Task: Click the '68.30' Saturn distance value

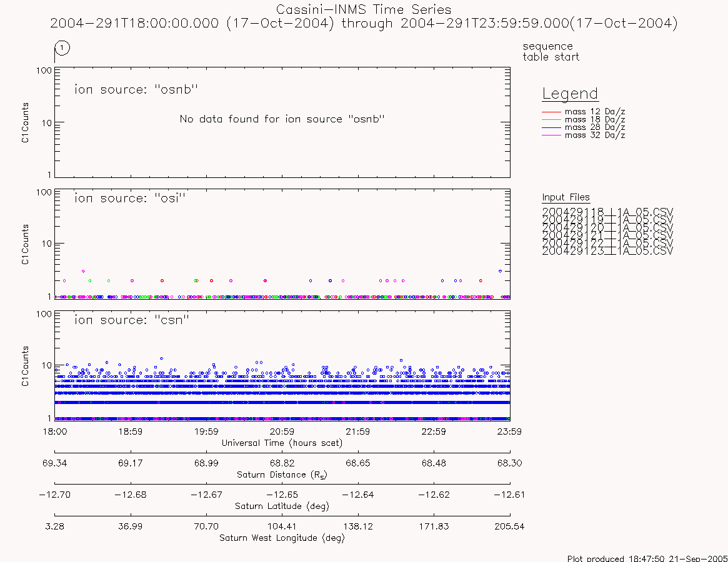Action: point(509,463)
